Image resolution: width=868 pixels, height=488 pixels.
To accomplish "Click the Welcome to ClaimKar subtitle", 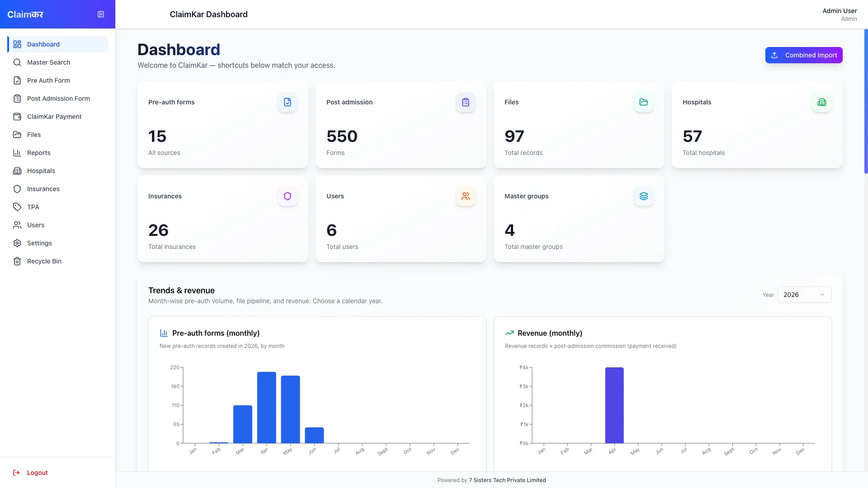I will pyautogui.click(x=236, y=65).
